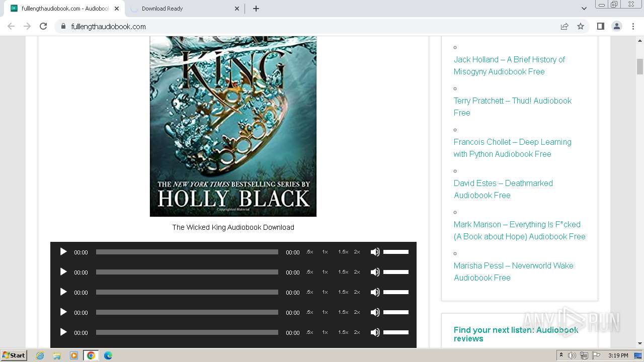The image size is (644, 362).
Task: Open Chrome three-dot menu
Action: click(x=633, y=26)
